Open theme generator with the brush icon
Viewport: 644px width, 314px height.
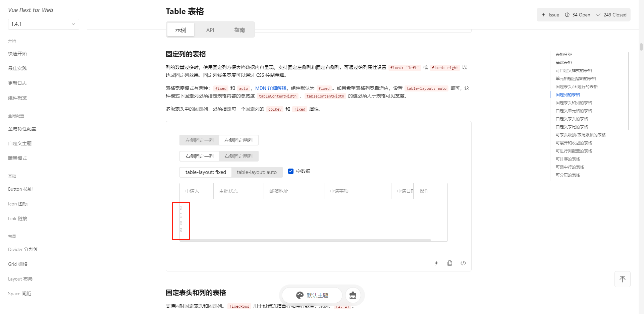click(x=353, y=295)
